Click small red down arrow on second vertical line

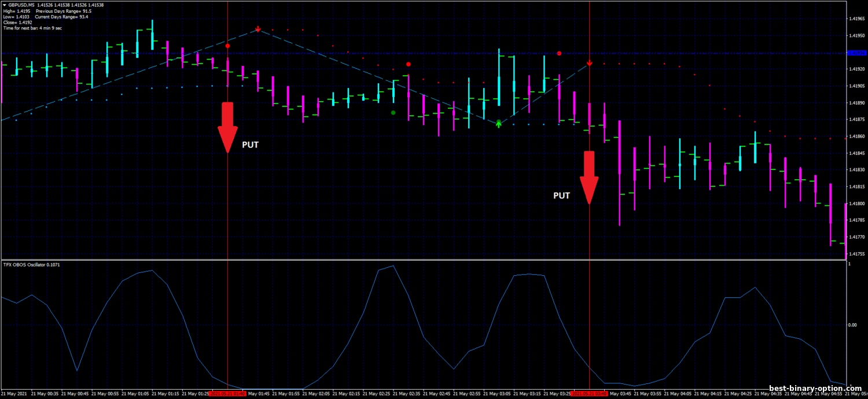(589, 64)
